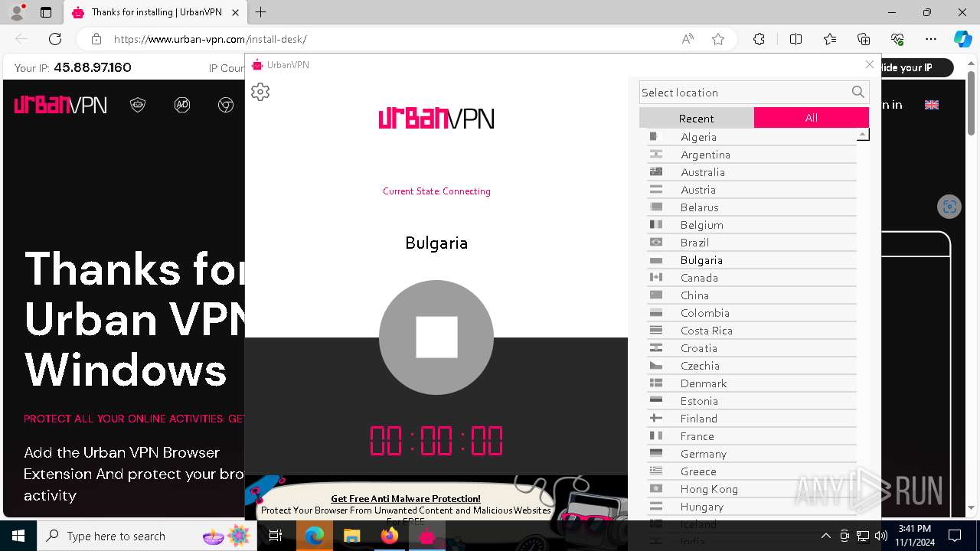Image resolution: width=980 pixels, height=551 pixels.
Task: Click the Edge screenshot capture icon
Action: tap(949, 207)
